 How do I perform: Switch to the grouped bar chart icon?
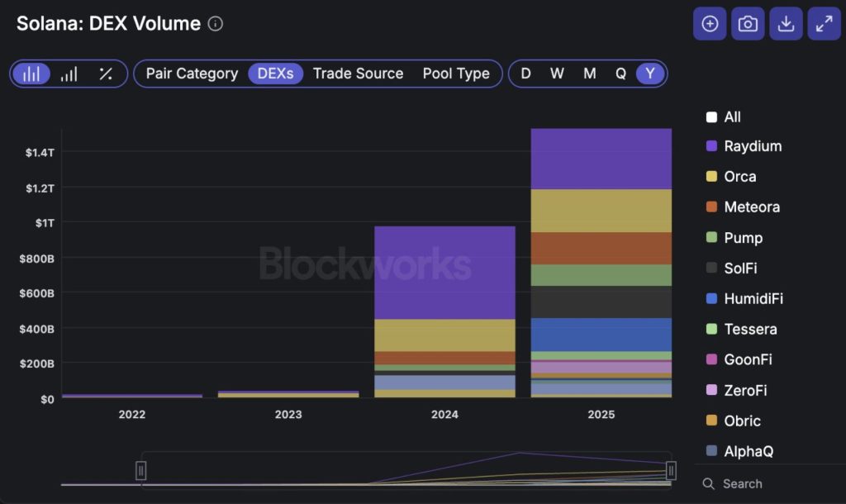click(x=69, y=74)
